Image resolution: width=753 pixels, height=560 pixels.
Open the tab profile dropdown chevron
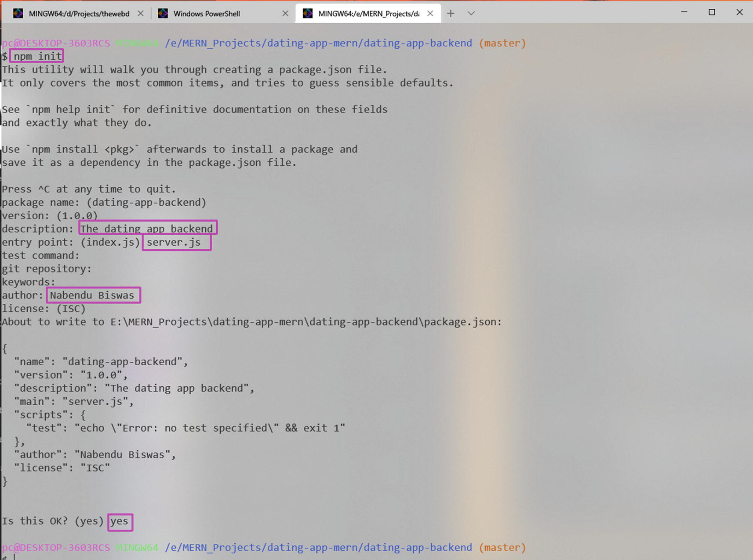coord(471,14)
